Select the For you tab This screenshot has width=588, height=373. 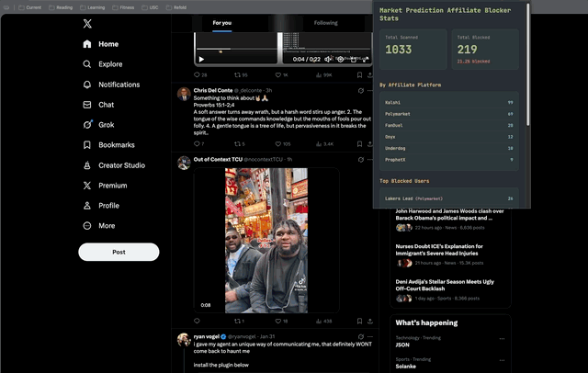(x=222, y=22)
